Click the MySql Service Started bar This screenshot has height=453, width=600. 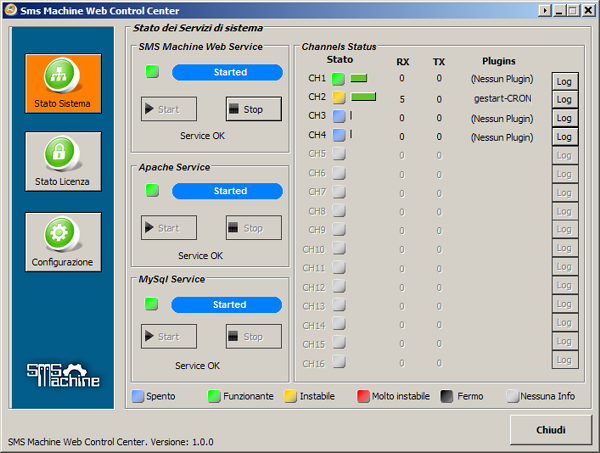point(227,305)
